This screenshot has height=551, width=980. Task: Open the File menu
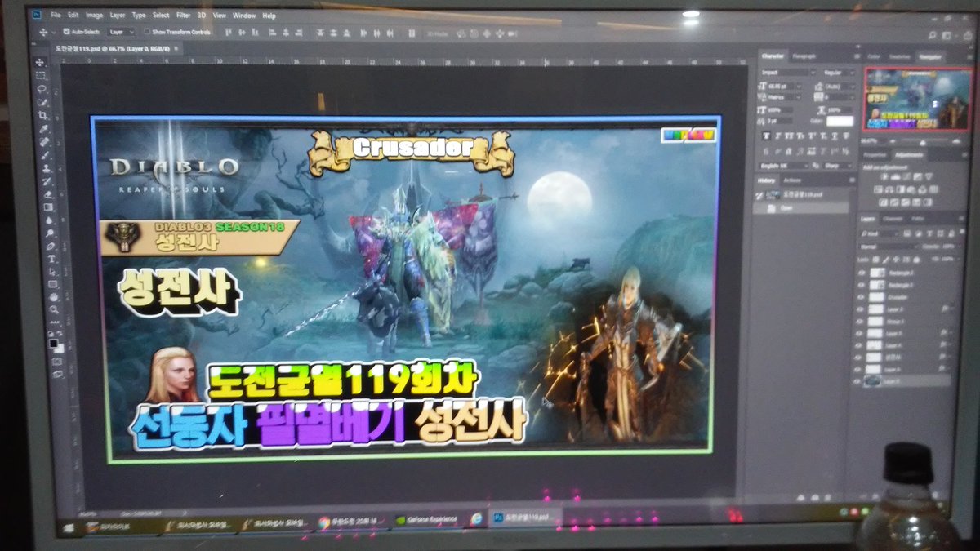55,16
